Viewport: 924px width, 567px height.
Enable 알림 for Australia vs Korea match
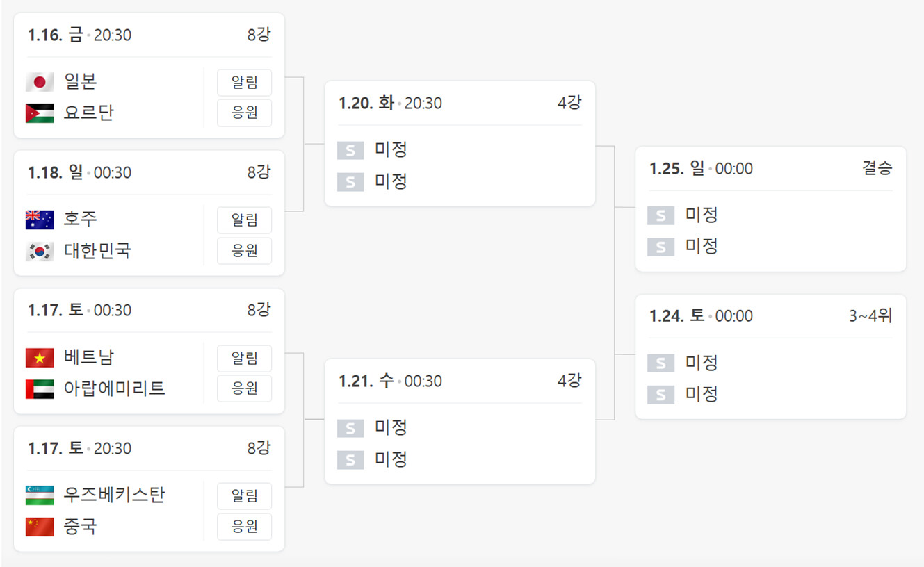coord(244,220)
